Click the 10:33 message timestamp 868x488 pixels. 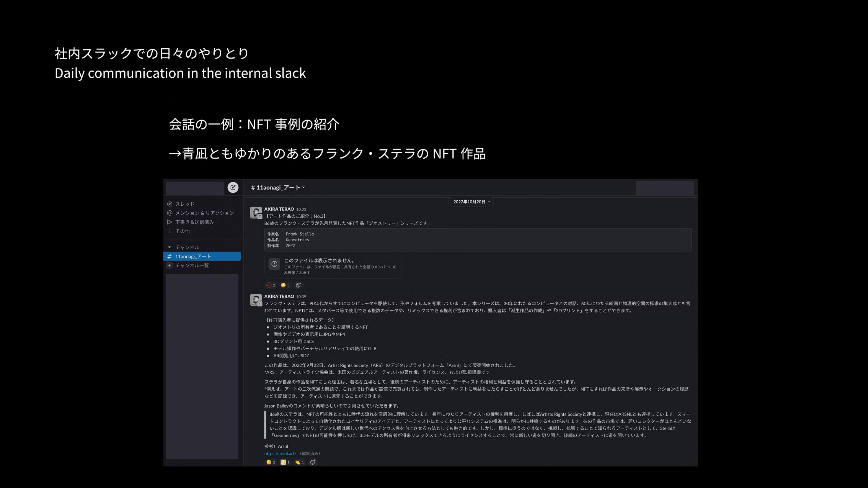[301, 210]
